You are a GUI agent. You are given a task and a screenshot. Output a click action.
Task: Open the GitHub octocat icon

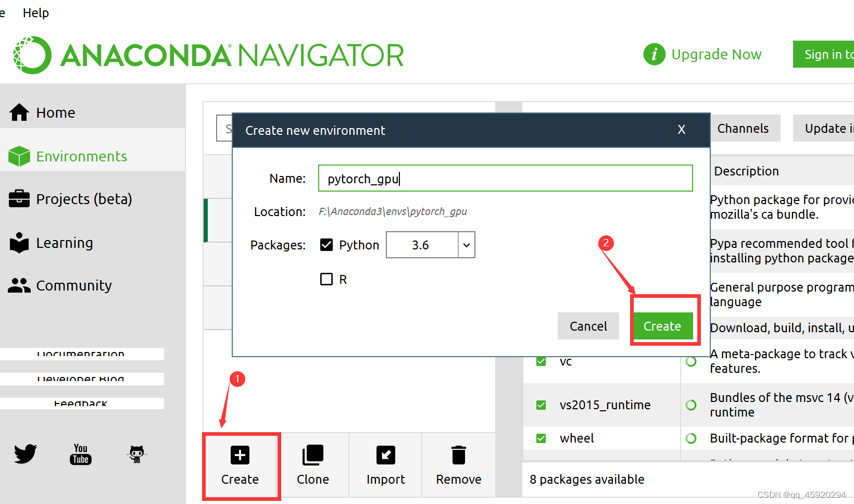[x=136, y=454]
